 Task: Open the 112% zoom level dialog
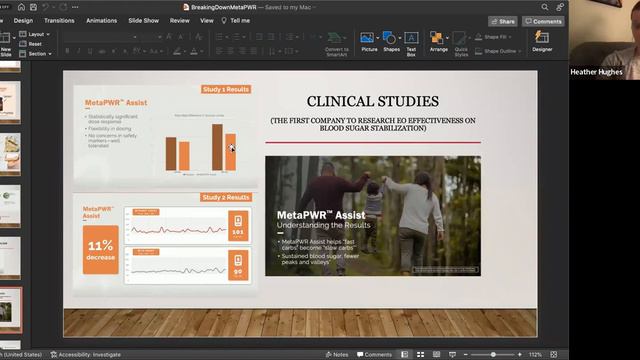coord(535,354)
